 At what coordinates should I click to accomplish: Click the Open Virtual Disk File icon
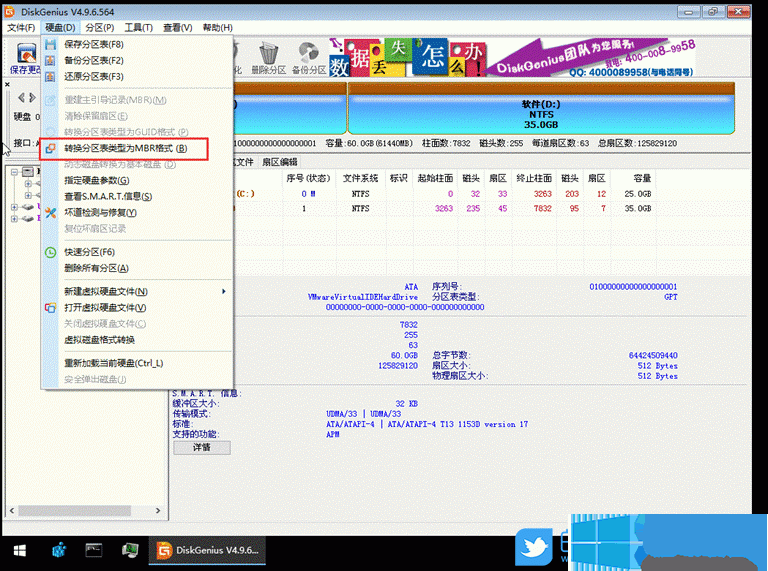pos(50,308)
